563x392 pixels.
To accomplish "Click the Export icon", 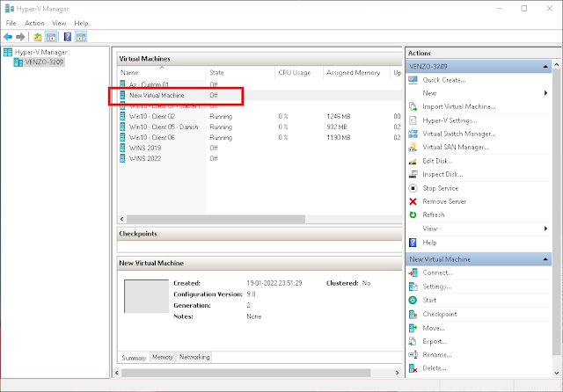I will click(413, 341).
